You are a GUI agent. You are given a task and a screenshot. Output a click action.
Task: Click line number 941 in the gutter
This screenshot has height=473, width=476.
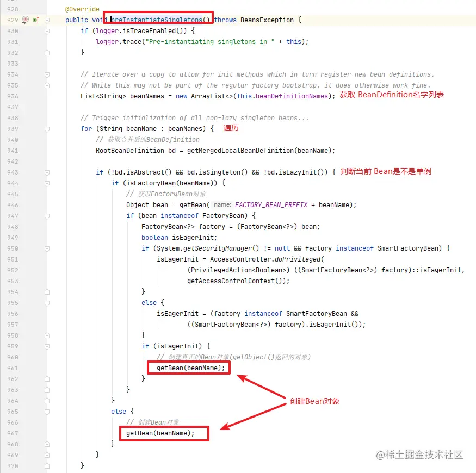click(x=13, y=151)
